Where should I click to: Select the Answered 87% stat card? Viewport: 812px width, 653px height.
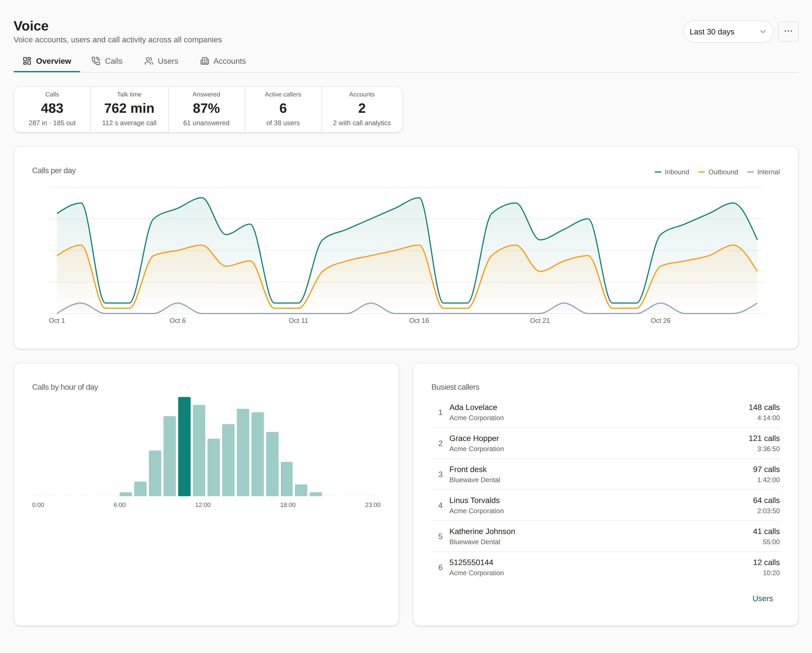(206, 109)
